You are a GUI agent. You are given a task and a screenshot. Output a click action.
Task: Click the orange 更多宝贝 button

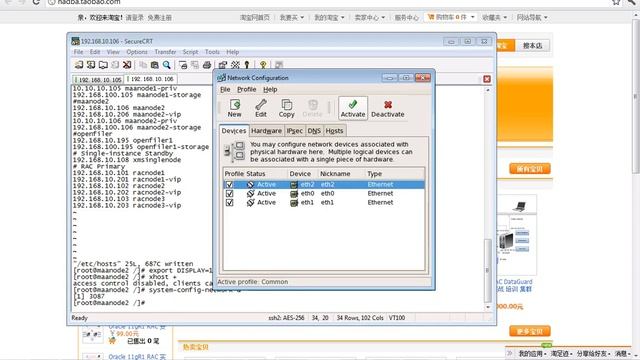click(x=530, y=331)
